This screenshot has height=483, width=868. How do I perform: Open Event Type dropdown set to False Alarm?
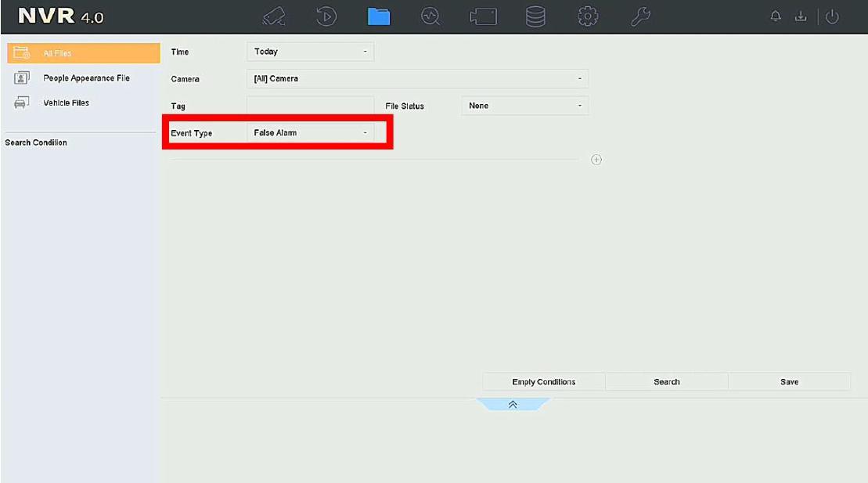click(x=310, y=133)
